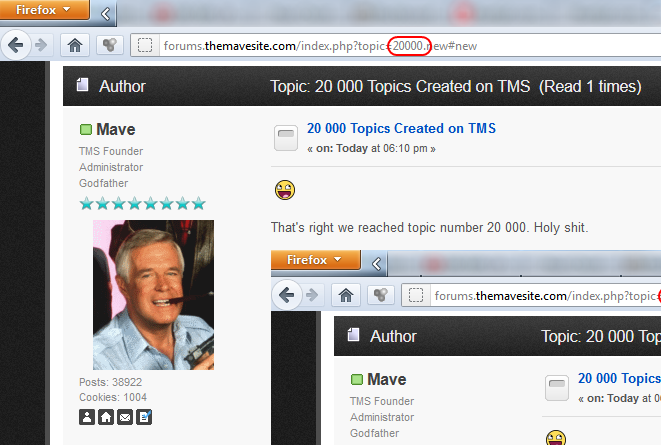
Task: Click Mave's green online status indicator
Action: [x=85, y=130]
